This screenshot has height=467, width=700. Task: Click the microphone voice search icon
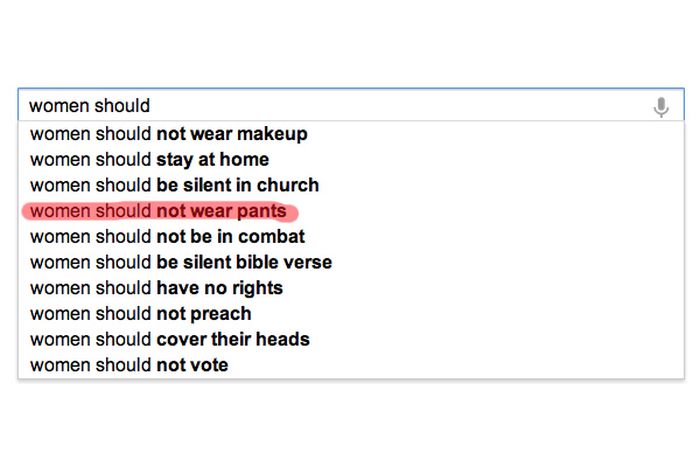pyautogui.click(x=660, y=107)
